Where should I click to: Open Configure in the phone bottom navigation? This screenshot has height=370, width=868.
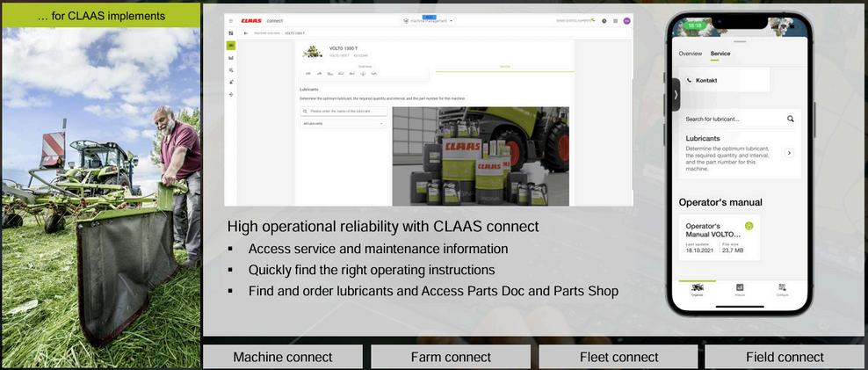[782, 290]
